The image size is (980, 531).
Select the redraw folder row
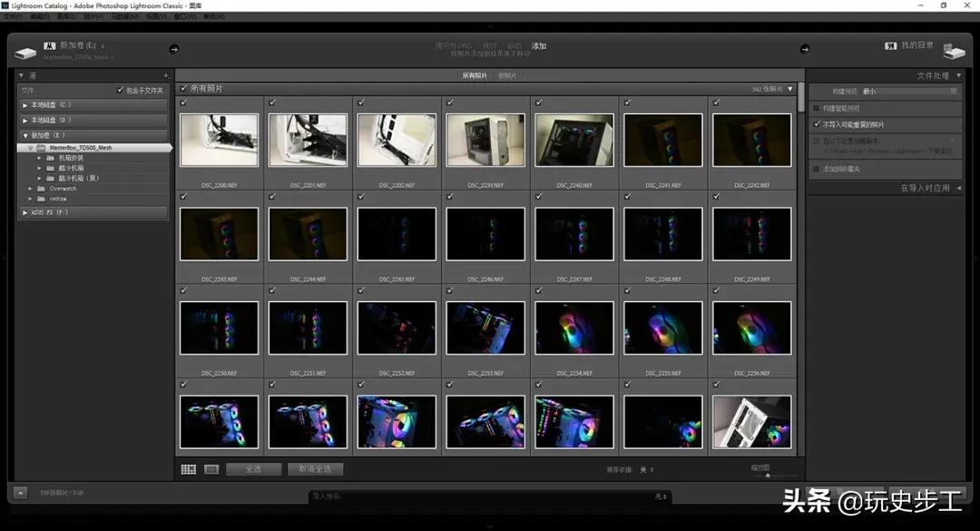pos(93,199)
